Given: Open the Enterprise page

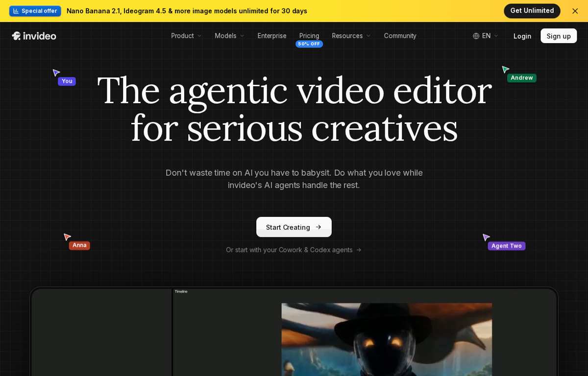Looking at the screenshot, I should coord(272,36).
